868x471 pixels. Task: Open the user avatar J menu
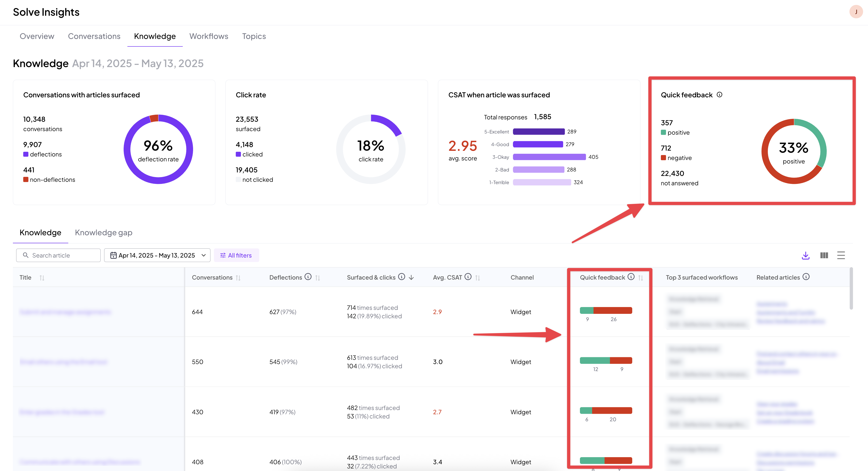pyautogui.click(x=856, y=12)
